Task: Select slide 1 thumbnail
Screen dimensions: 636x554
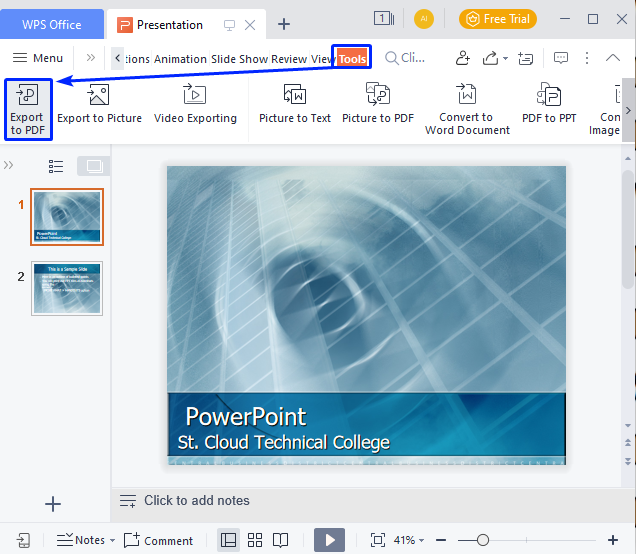Action: click(67, 217)
